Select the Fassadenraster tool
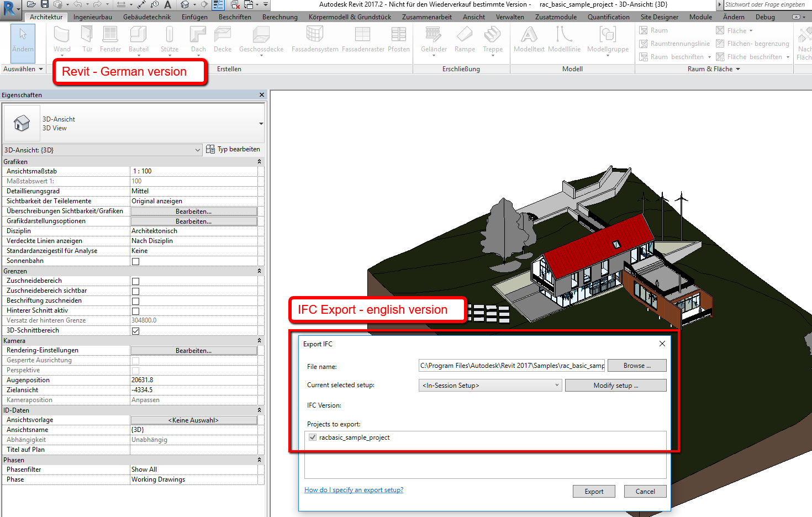The width and height of the screenshot is (812, 517). pyautogui.click(x=363, y=39)
